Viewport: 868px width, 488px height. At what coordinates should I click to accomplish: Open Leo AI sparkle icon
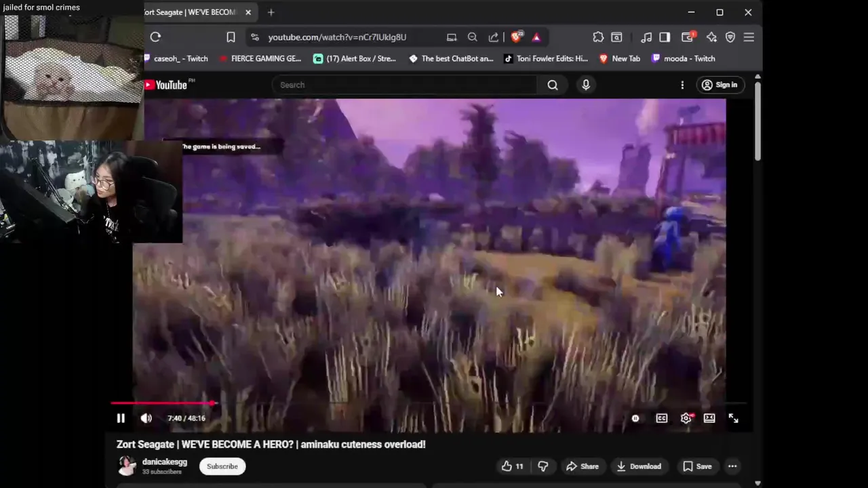711,37
